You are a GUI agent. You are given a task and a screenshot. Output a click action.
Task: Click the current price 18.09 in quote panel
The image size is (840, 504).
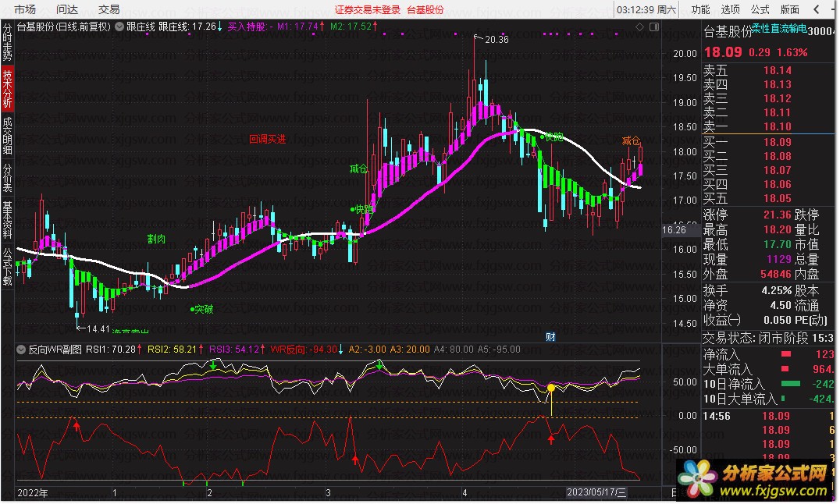[x=723, y=52]
